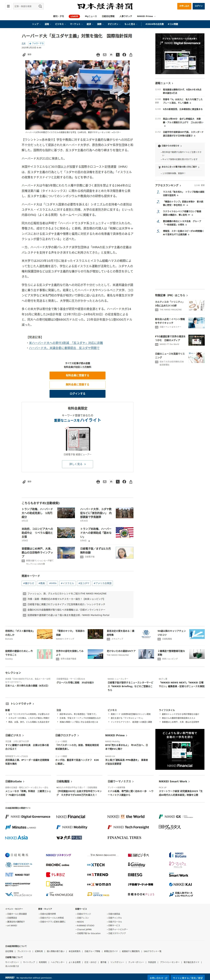
Task: Click the paperclip 保存 icon below the article
Action: pyautogui.click(x=24, y=482)
